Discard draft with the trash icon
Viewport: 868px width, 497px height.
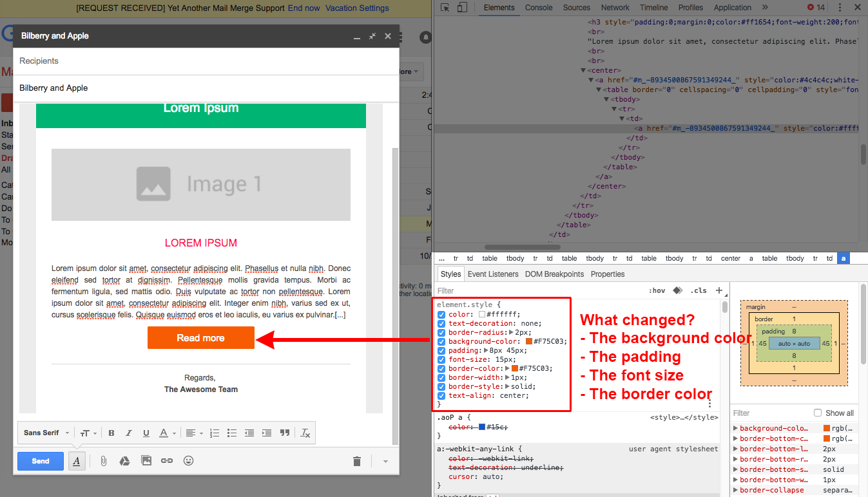[x=357, y=461]
